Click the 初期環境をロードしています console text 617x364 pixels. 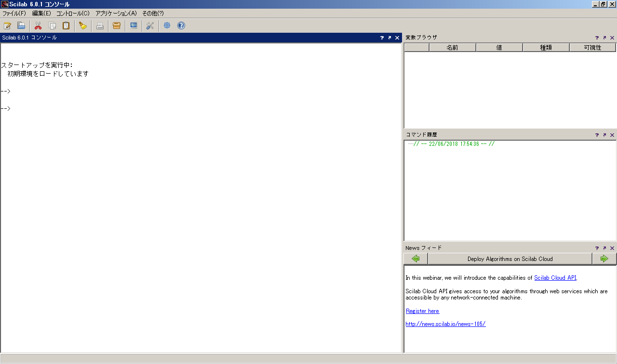click(48, 74)
